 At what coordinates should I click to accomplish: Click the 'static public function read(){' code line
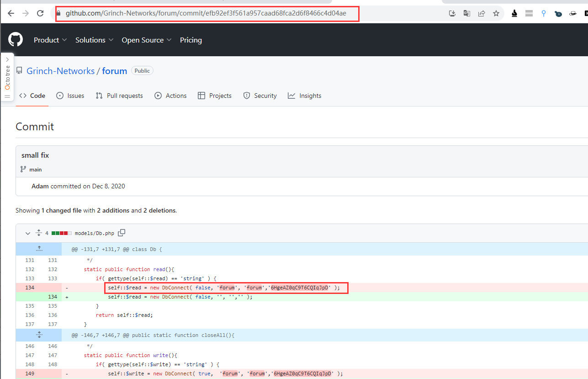129,269
